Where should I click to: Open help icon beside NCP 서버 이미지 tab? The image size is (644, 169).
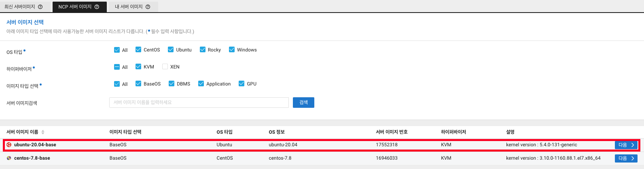(97, 7)
